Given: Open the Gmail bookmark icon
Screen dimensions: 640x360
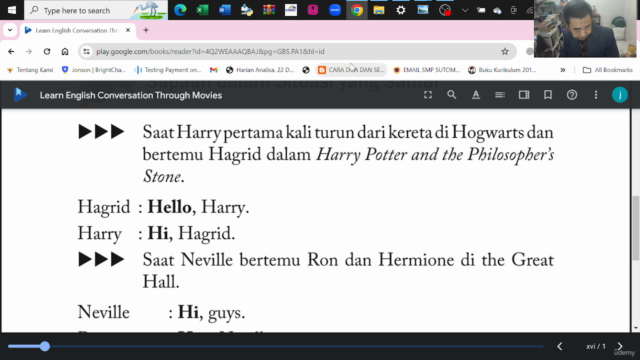Looking at the screenshot, I should coord(213,70).
